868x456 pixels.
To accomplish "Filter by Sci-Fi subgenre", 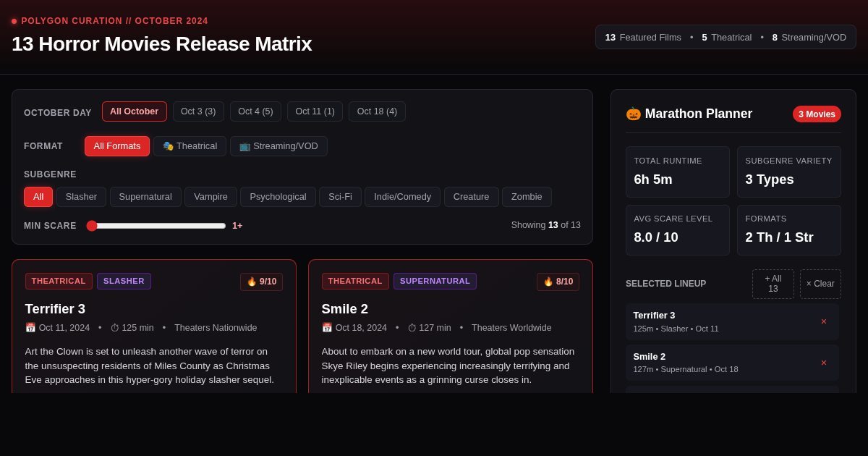I will pos(340,197).
